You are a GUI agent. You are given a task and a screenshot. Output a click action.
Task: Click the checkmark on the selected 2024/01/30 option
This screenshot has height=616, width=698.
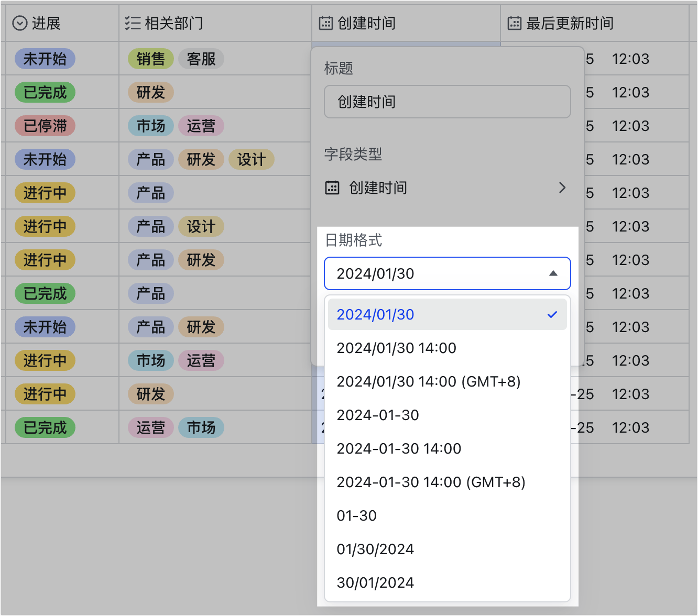click(x=552, y=315)
